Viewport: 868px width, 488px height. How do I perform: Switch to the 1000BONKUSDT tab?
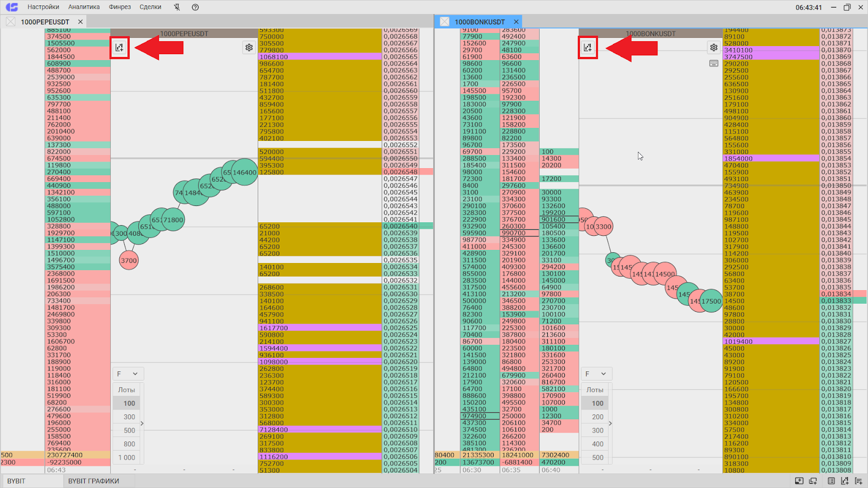(x=480, y=22)
